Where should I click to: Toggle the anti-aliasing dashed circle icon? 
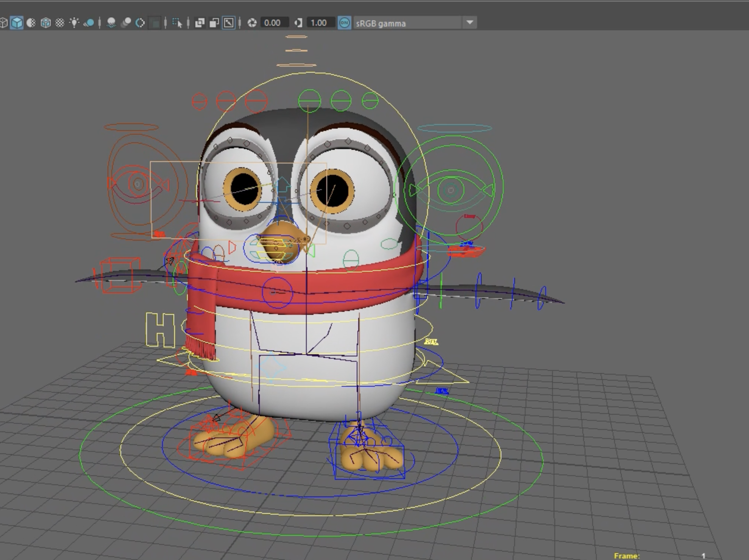pyautogui.click(x=139, y=23)
